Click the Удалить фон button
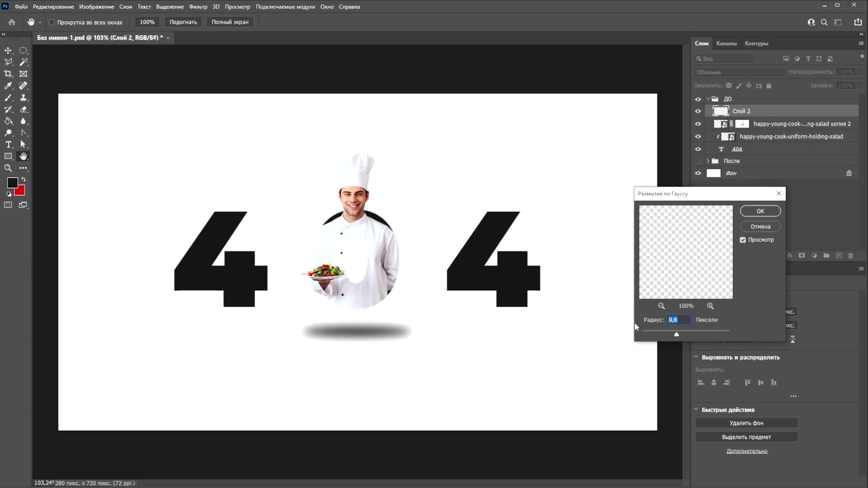Viewport: 868px width, 488px height. click(x=746, y=423)
